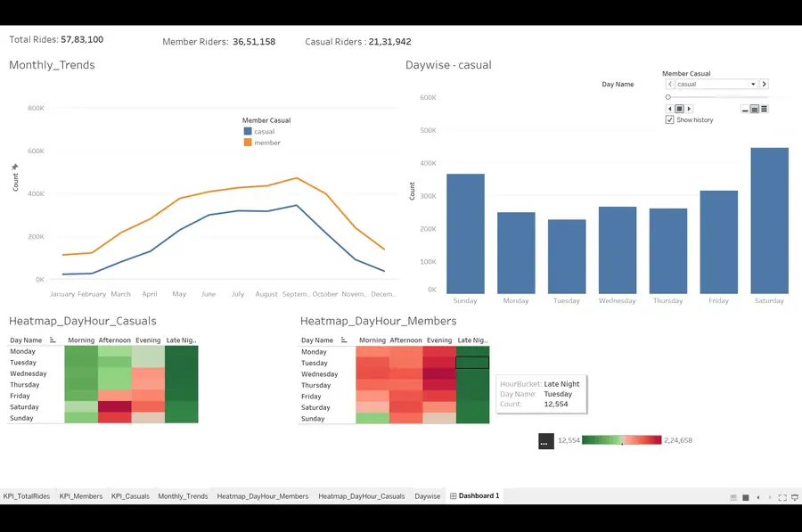
Task: Open the KPI_Members sheet tab
Action: coord(81,496)
